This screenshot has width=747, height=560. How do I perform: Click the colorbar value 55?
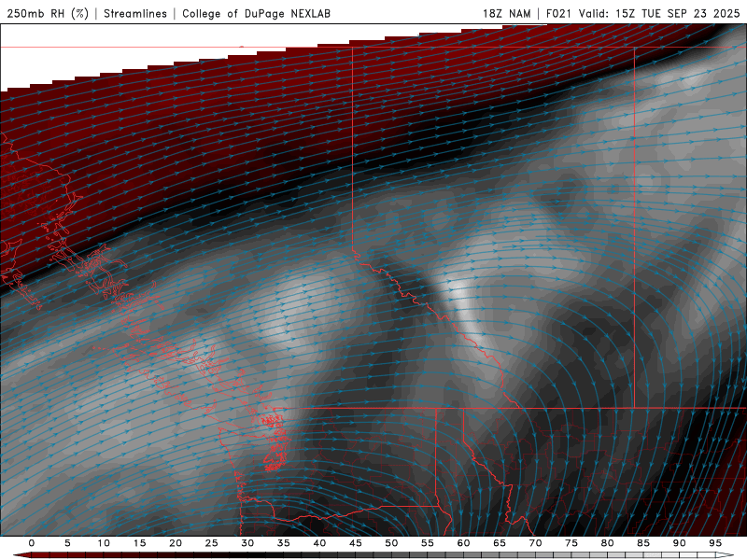(427, 543)
